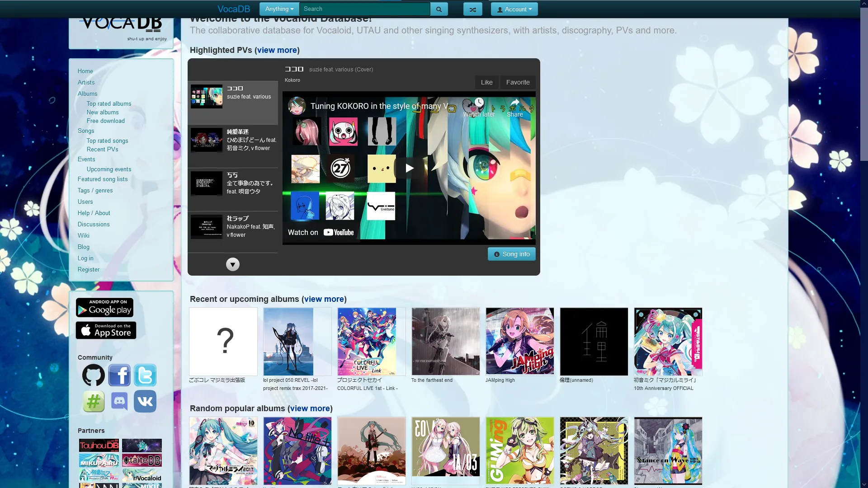Toggle Like for the Kokoro song
Image resolution: width=868 pixels, height=488 pixels.
(x=486, y=82)
